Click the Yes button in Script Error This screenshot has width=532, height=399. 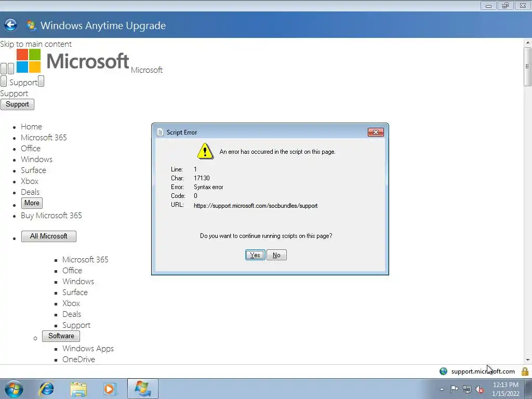point(255,255)
